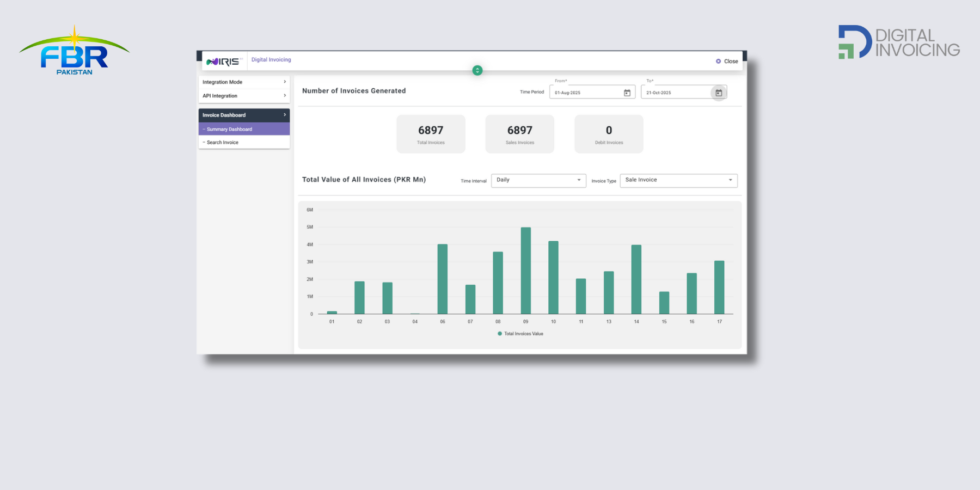Click the green circular collapse handle

(x=477, y=70)
